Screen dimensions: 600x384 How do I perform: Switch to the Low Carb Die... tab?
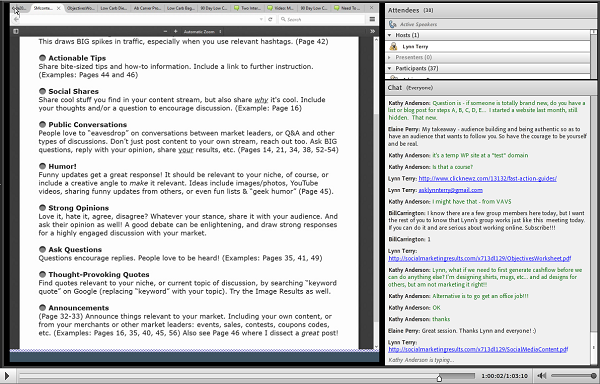(x=114, y=8)
